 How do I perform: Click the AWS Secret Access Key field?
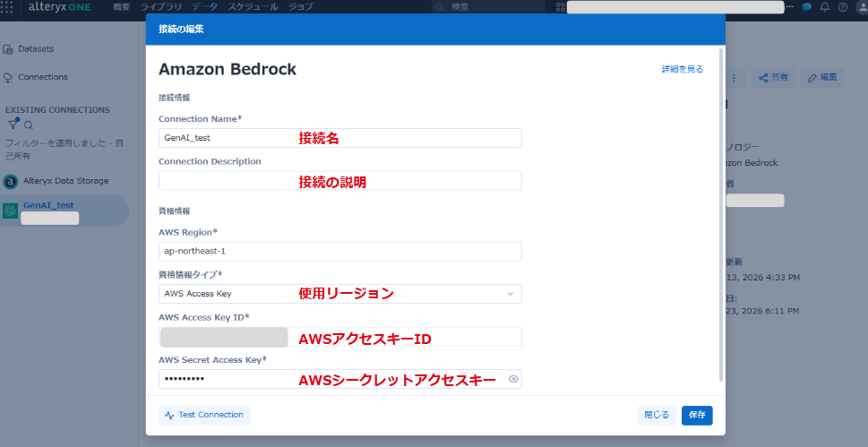(339, 379)
